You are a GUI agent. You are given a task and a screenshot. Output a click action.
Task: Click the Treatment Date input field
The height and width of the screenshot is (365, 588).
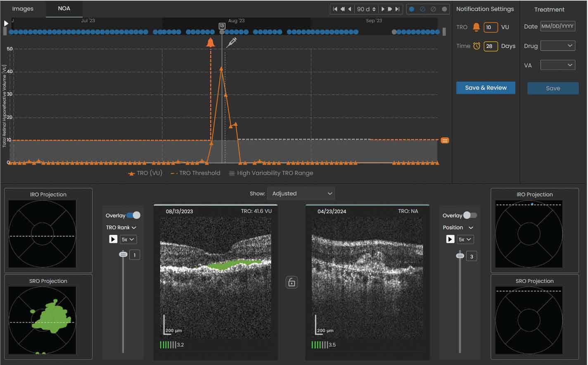point(557,26)
